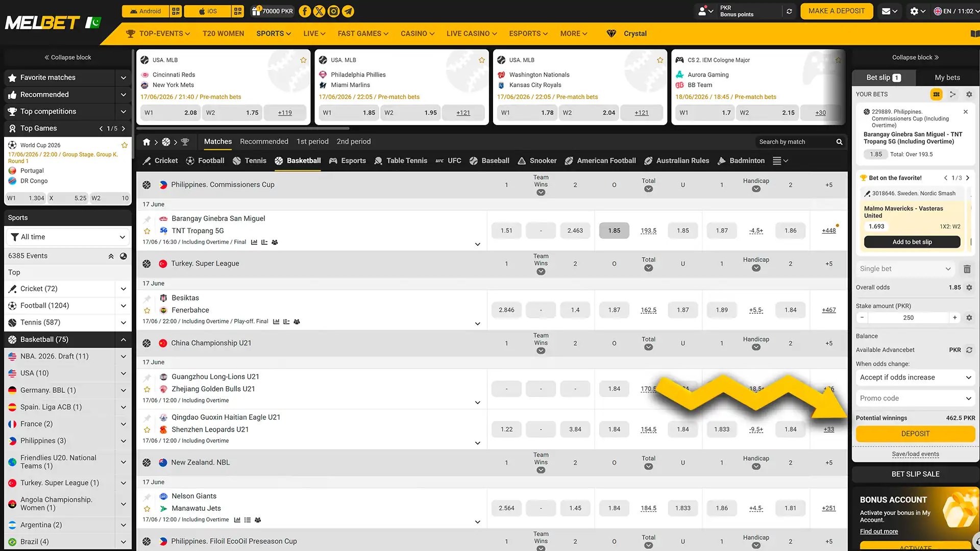Open SPORTS menu in top navigation
Viewport: 980px width, 551px height.
click(274, 34)
